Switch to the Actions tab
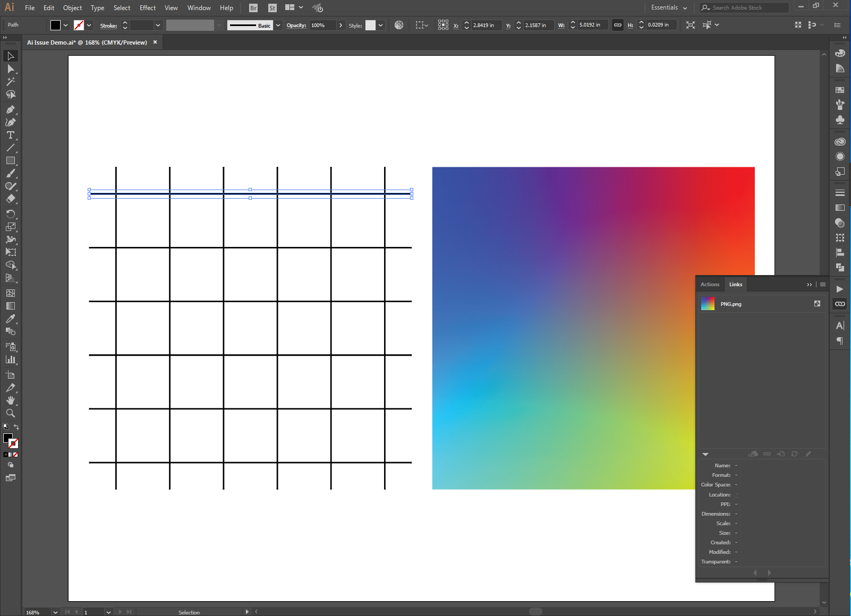 click(710, 285)
